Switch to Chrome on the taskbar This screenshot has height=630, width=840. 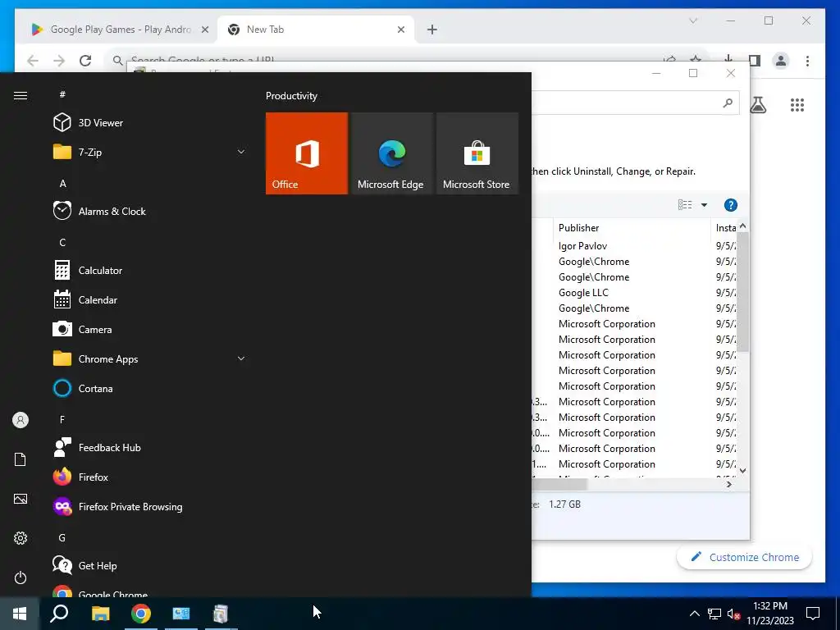pos(141,614)
